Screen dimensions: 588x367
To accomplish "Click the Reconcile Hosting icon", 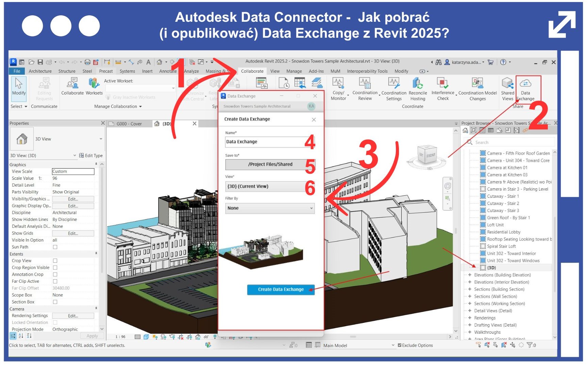I will [x=418, y=84].
